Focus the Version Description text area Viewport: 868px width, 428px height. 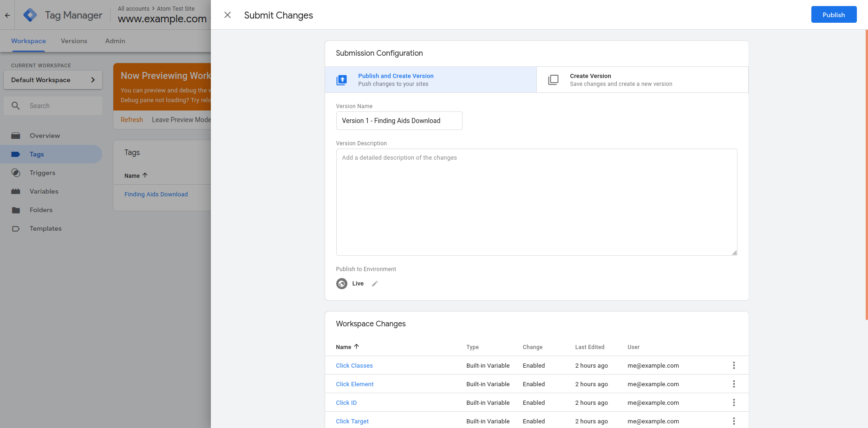536,202
